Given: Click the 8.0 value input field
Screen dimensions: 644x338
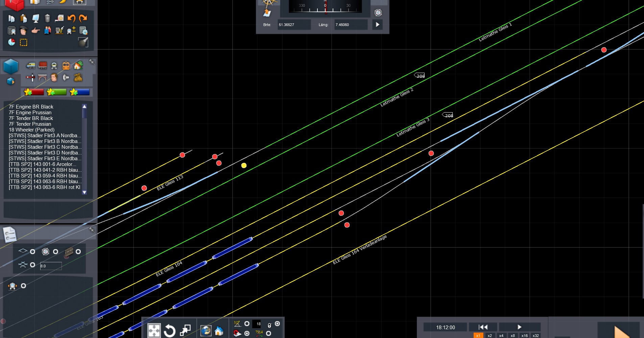Looking at the screenshot, I should (51, 266).
